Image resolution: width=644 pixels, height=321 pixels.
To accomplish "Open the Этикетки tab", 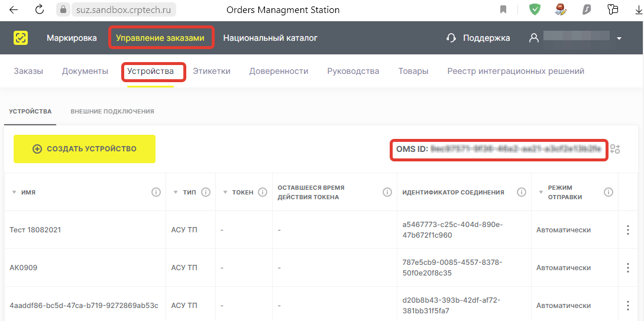I will (x=212, y=71).
